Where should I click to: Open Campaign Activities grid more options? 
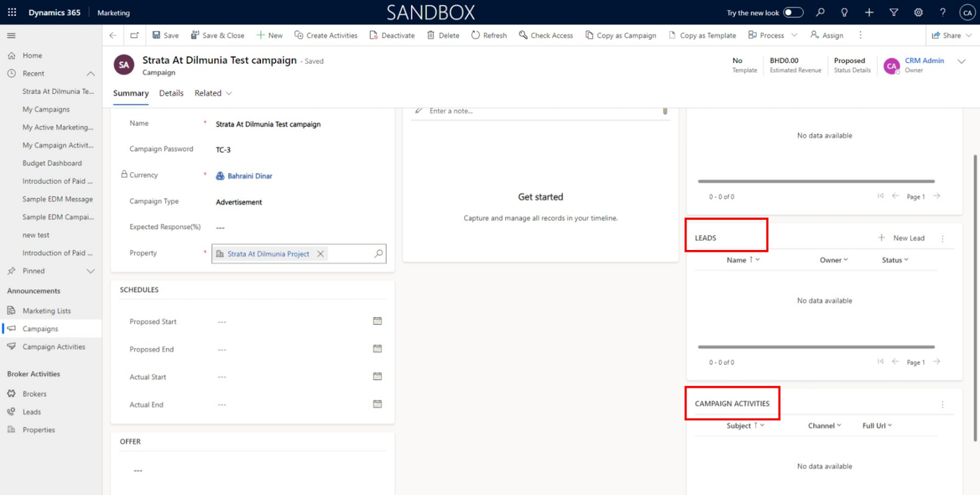tap(942, 404)
